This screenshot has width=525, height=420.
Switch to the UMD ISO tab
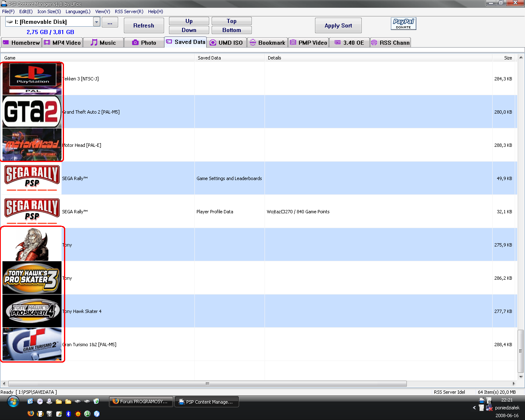(x=226, y=43)
